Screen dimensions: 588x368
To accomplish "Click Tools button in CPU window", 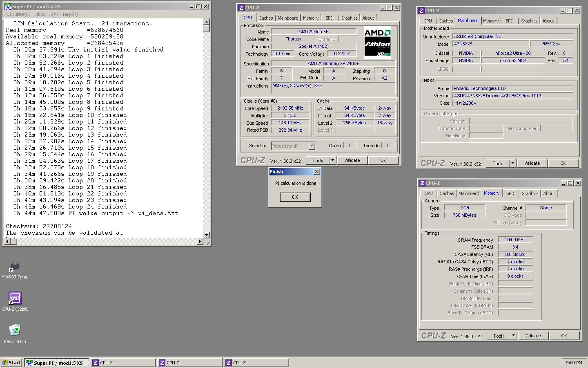I will coord(318,160).
